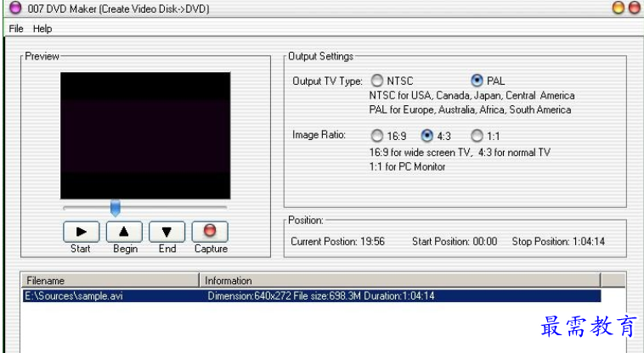Click the red close window button
This screenshot has height=353, width=644.
click(x=635, y=8)
